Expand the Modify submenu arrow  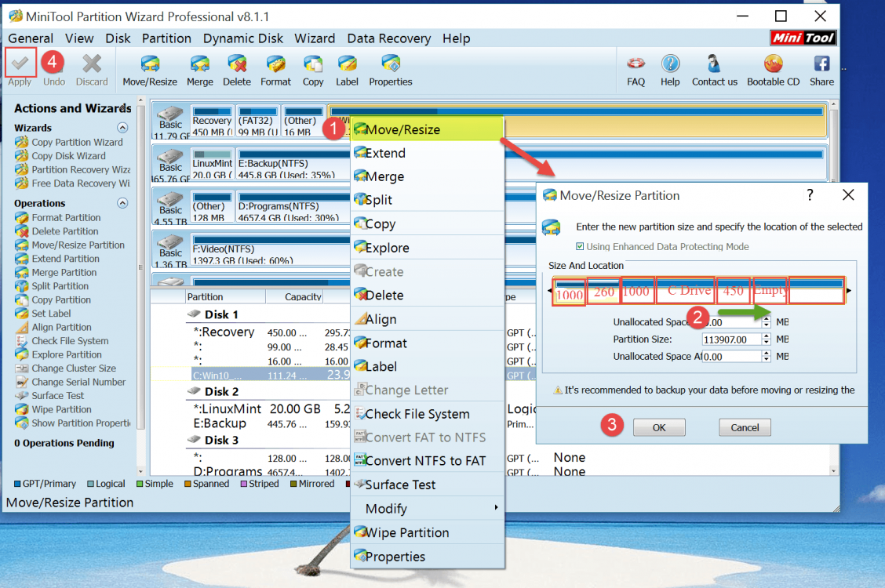click(496, 508)
